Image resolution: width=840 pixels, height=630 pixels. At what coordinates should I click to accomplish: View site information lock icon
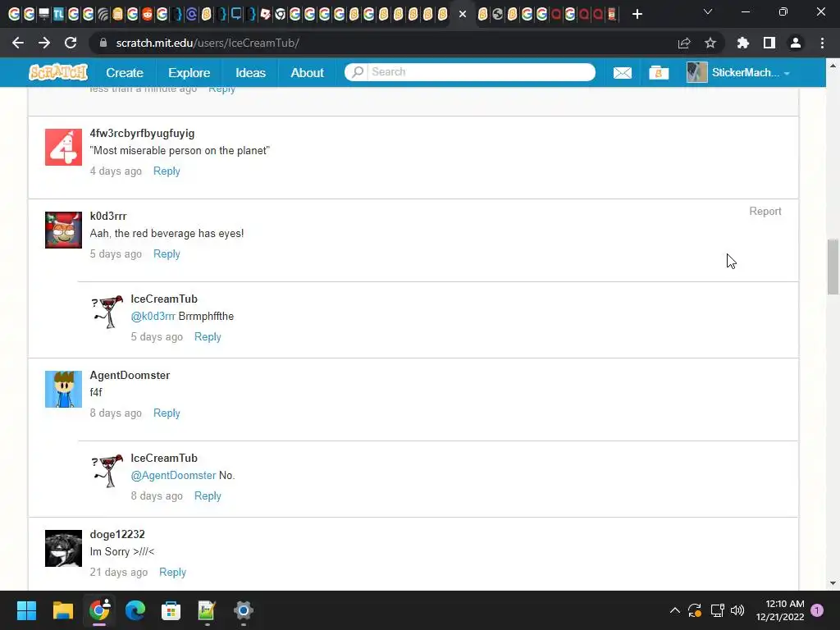(103, 43)
